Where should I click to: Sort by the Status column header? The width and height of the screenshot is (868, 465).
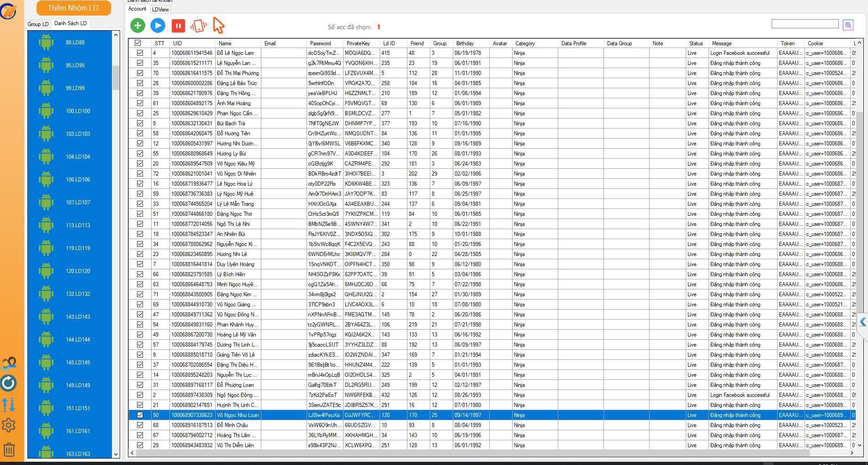click(697, 43)
